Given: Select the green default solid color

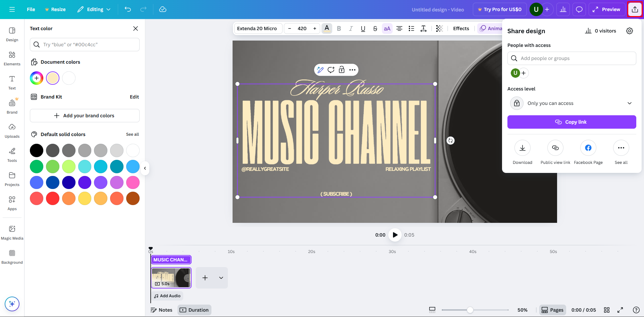Looking at the screenshot, I should (x=36, y=167).
